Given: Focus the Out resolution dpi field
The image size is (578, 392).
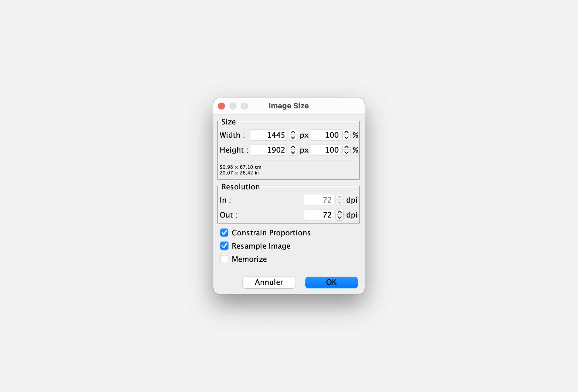Looking at the screenshot, I should click(x=318, y=215).
